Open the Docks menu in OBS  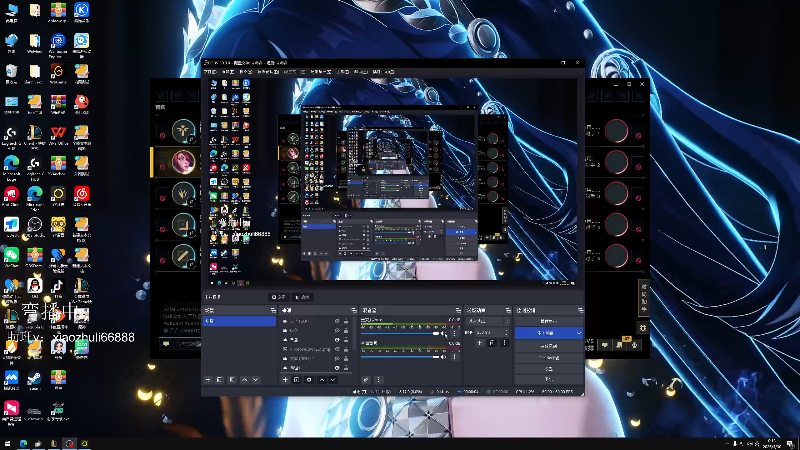pos(267,72)
